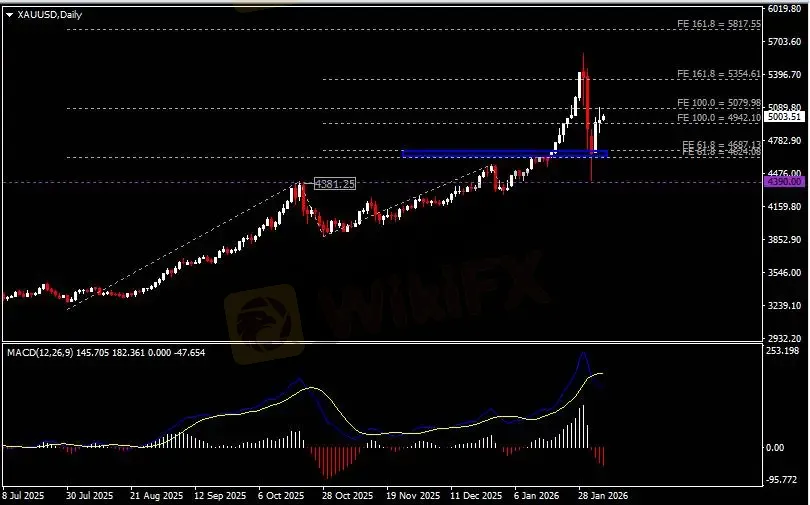The image size is (810, 505).
Task: Click the 6 Oct 2025 date label
Action: [x=282, y=496]
